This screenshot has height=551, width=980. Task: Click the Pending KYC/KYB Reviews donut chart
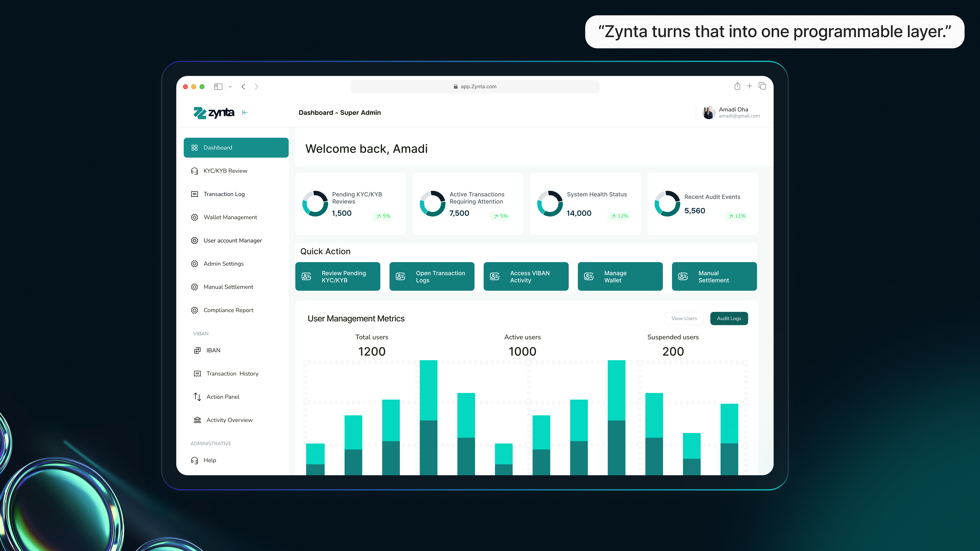click(315, 203)
